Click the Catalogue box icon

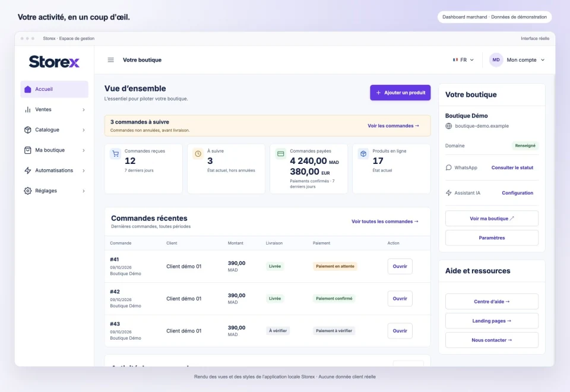28,130
